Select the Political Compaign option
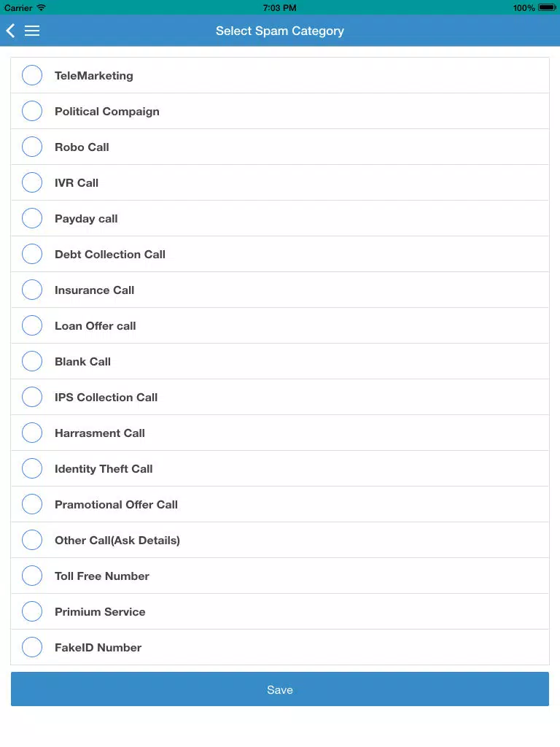 point(280,111)
